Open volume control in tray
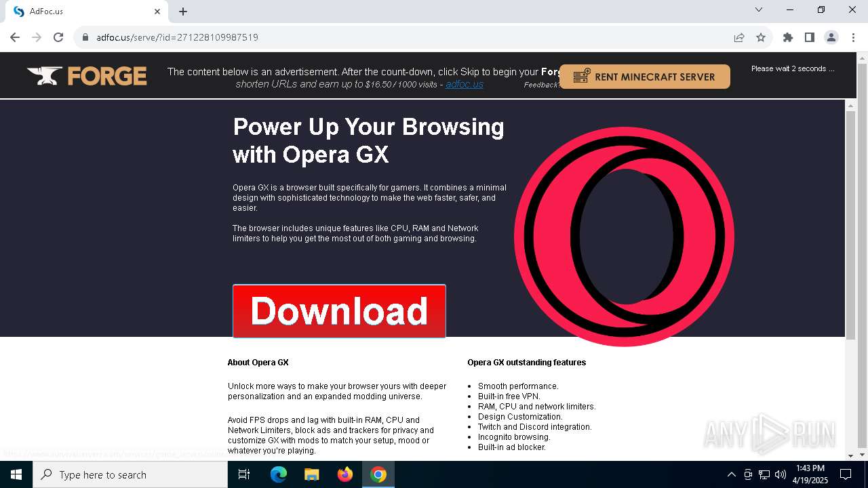 (781, 474)
